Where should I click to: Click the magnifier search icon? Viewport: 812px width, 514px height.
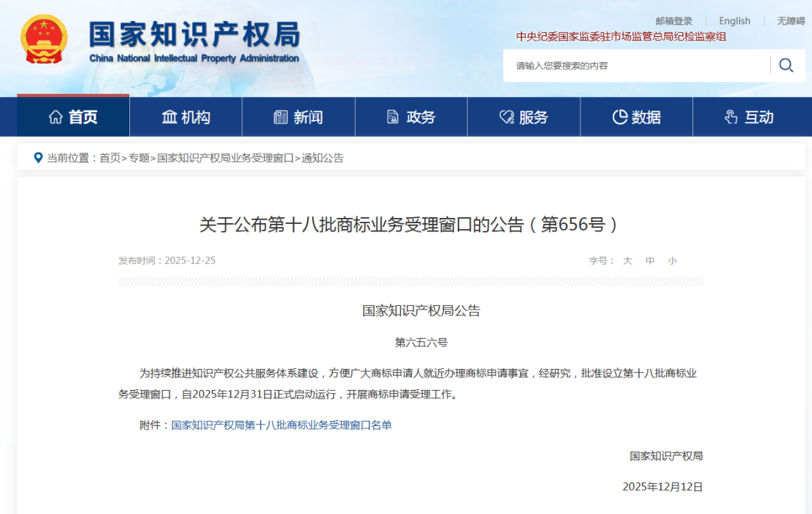(x=786, y=65)
